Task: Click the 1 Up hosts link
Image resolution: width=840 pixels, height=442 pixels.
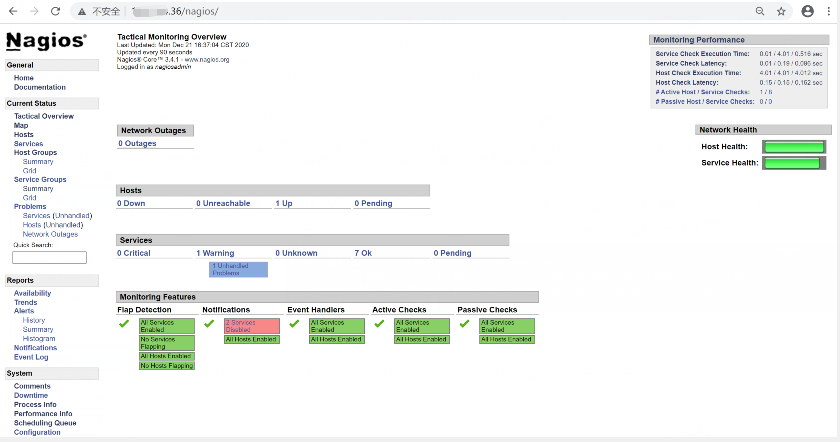Action: (x=284, y=204)
